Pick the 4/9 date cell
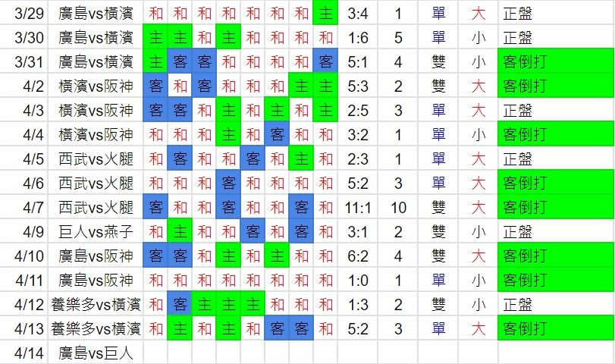Screen dimensions: 615x364 pyautogui.click(x=24, y=232)
